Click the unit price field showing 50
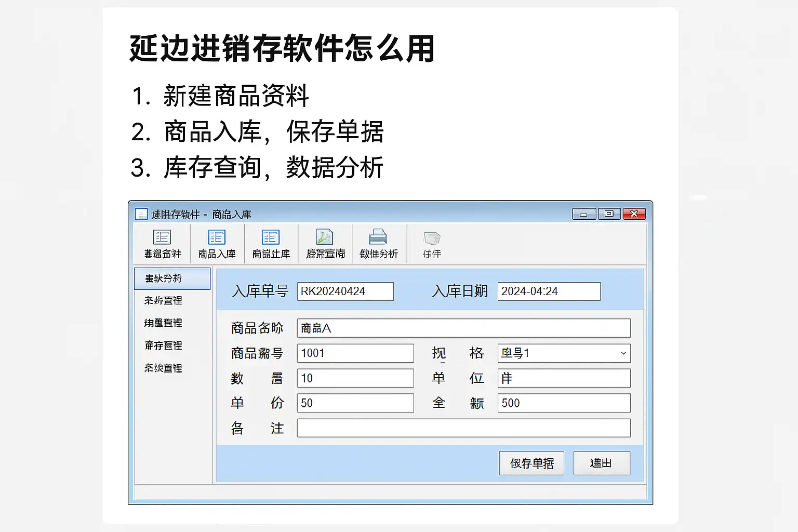Image resolution: width=798 pixels, height=532 pixels. tap(355, 403)
